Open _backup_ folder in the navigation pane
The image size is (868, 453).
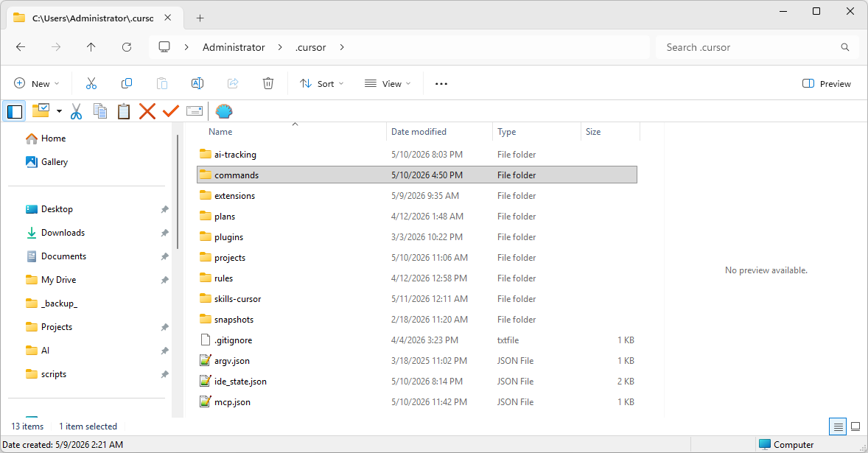(x=52, y=303)
